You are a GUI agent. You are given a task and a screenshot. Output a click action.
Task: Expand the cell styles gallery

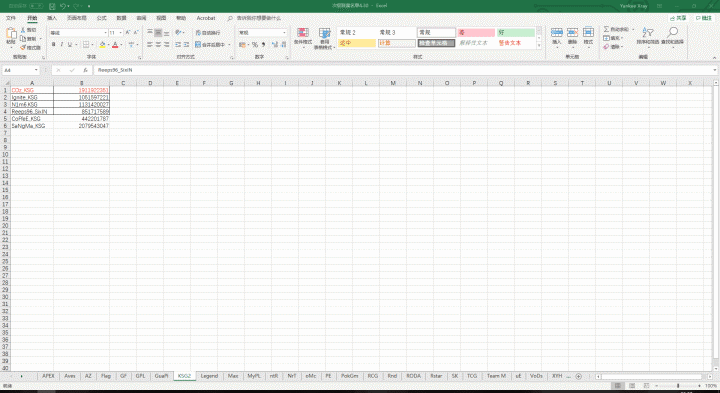(539, 46)
